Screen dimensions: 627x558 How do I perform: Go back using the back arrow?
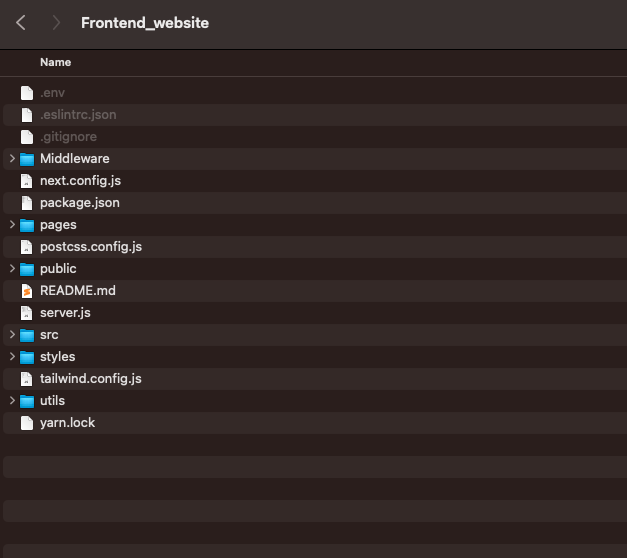tap(21, 22)
